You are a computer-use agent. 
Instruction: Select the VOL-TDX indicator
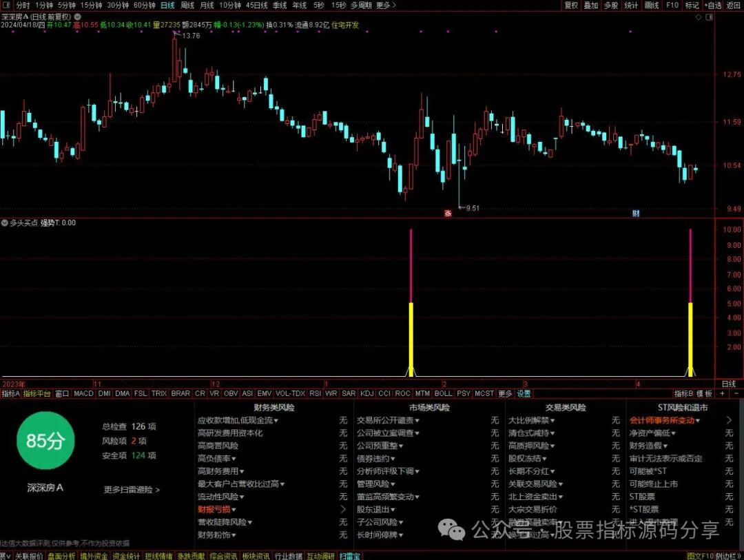click(290, 393)
